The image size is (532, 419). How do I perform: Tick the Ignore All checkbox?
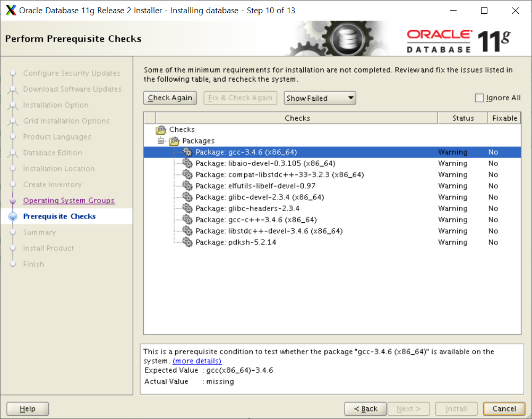479,98
